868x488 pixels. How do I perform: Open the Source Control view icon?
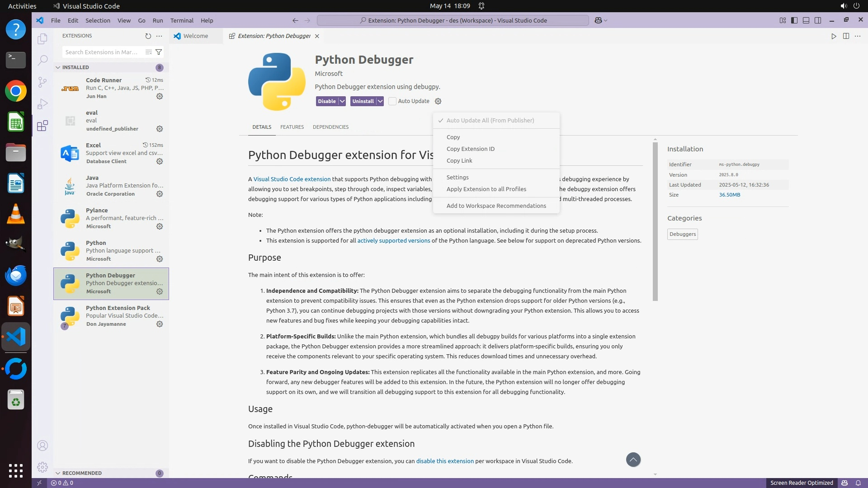click(42, 82)
